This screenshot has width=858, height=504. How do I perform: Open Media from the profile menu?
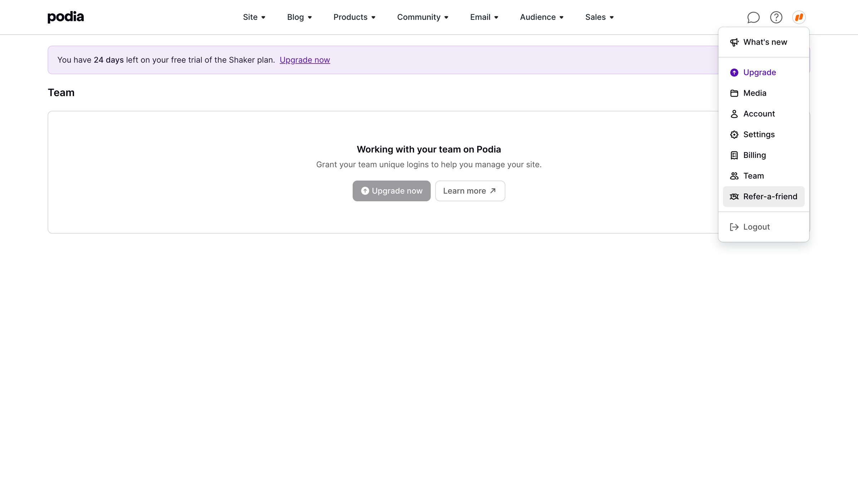click(x=764, y=93)
